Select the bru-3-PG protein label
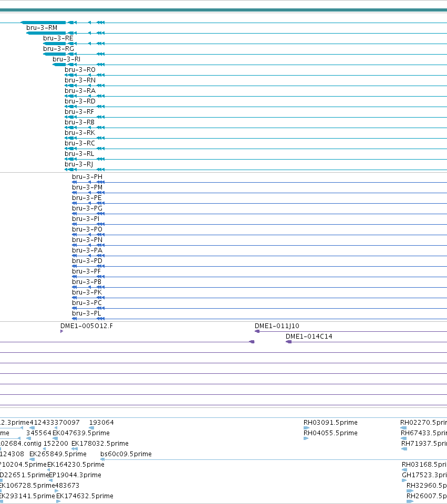The height and width of the screenshot is (504, 447). pos(87,208)
